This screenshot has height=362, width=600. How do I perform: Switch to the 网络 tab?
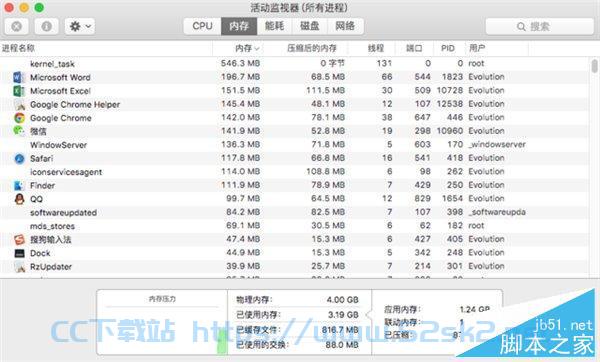pos(345,26)
